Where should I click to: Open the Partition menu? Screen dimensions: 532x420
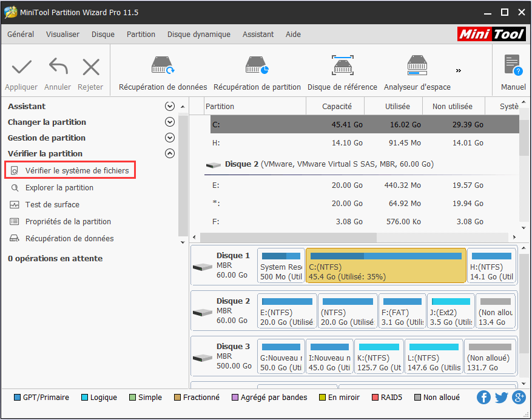(x=141, y=34)
